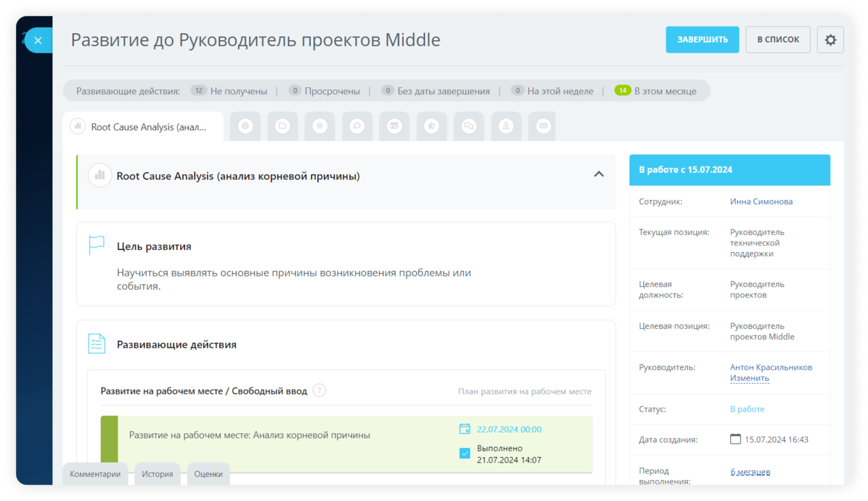Open the ID card icon tab

point(394,126)
